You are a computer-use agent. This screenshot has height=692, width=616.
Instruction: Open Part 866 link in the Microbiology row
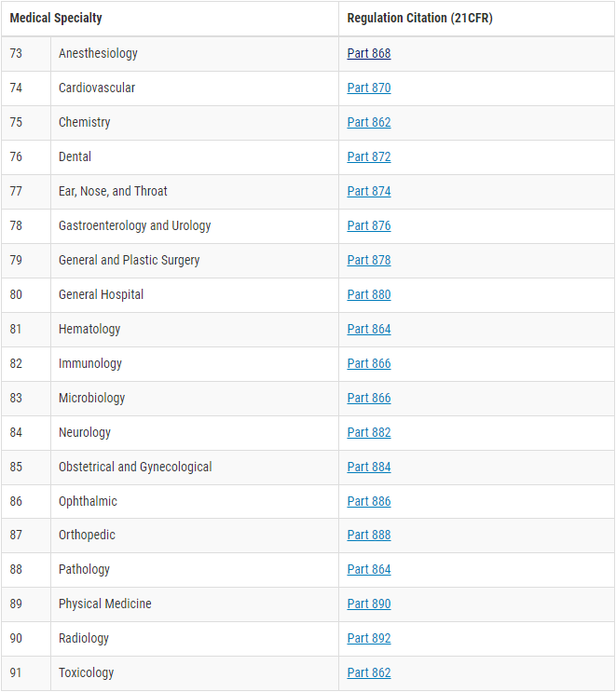(x=369, y=398)
